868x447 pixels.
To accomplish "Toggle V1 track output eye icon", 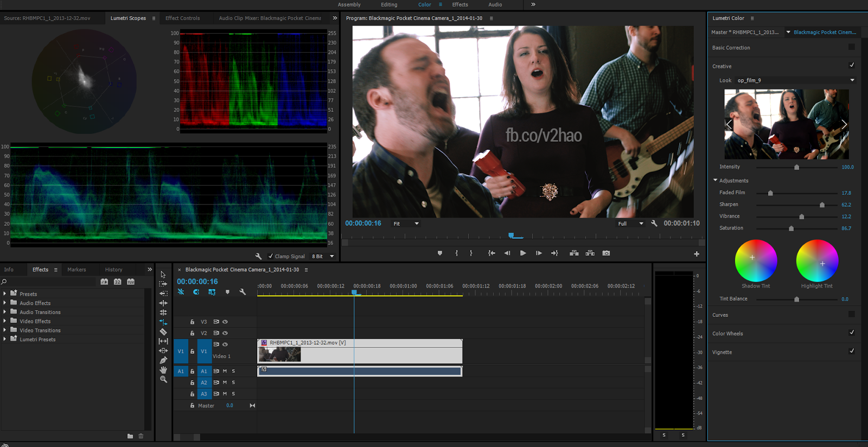I will (225, 344).
